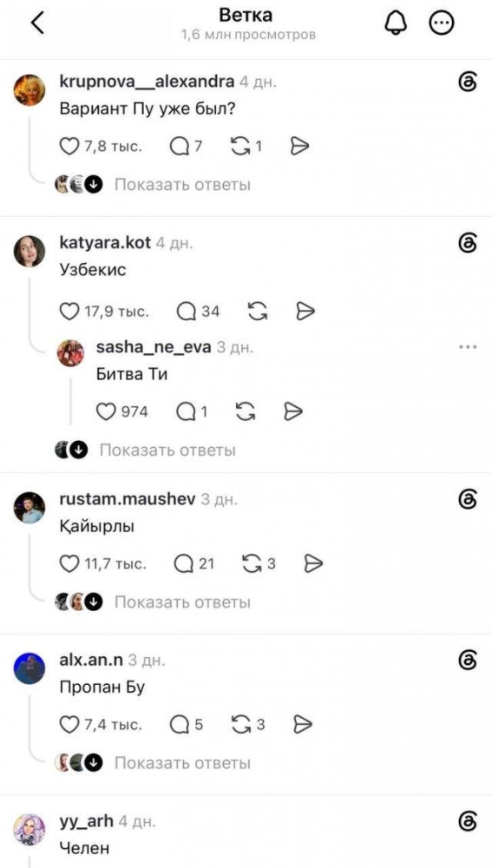The height and width of the screenshot is (868, 492).
Task: Tap the 'Ветка' header title
Action: (x=246, y=15)
